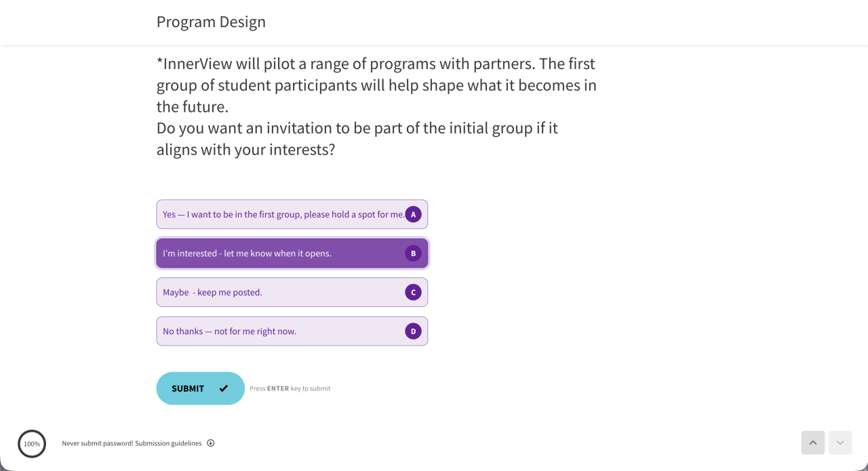Go to previous question with up chevron
The image size is (868, 471).
[813, 443]
